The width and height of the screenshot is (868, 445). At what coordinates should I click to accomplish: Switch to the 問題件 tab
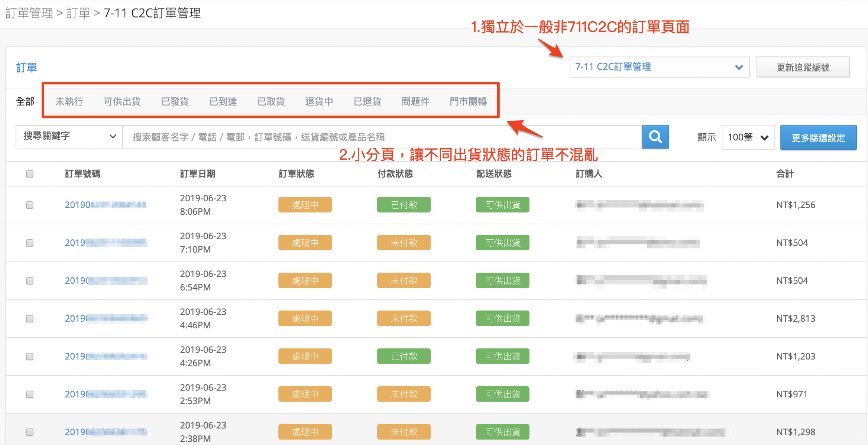pos(415,101)
